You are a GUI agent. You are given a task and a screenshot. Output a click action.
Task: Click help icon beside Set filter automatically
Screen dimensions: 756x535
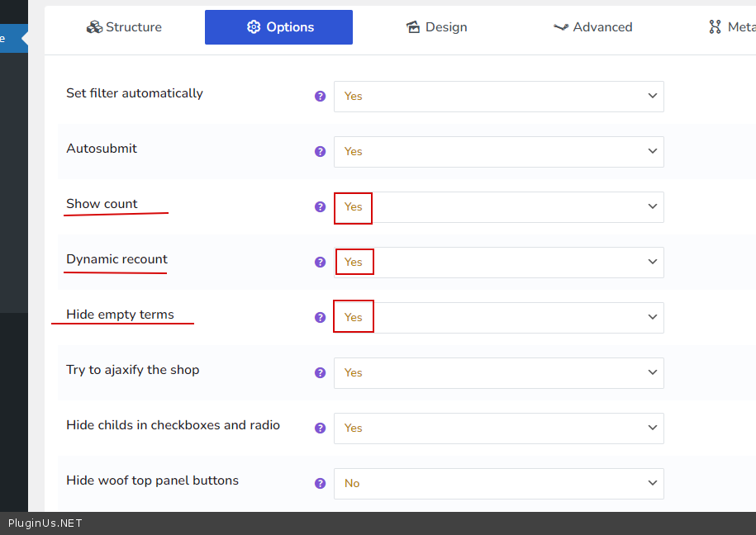point(321,96)
